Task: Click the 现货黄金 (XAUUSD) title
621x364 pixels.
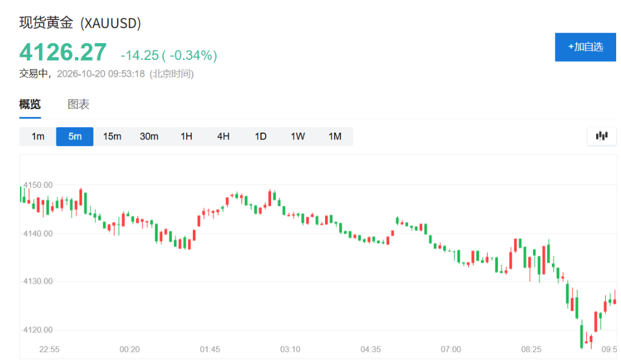Action: (x=80, y=23)
